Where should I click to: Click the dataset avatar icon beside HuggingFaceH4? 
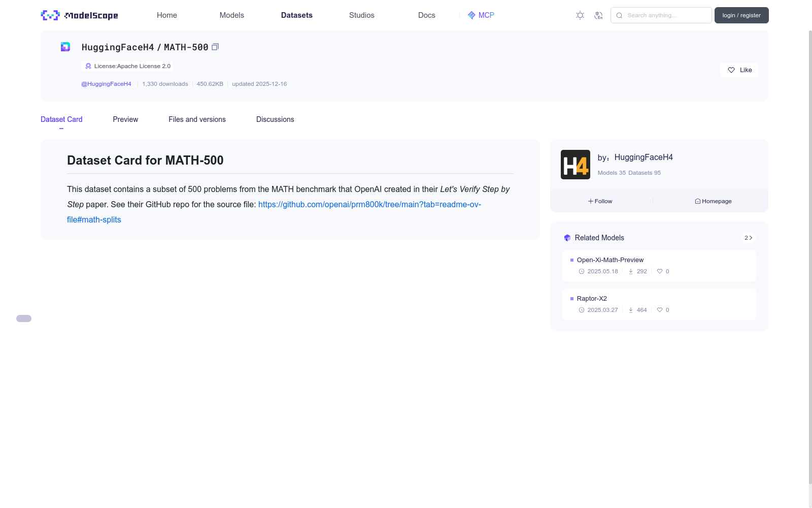pos(65,47)
